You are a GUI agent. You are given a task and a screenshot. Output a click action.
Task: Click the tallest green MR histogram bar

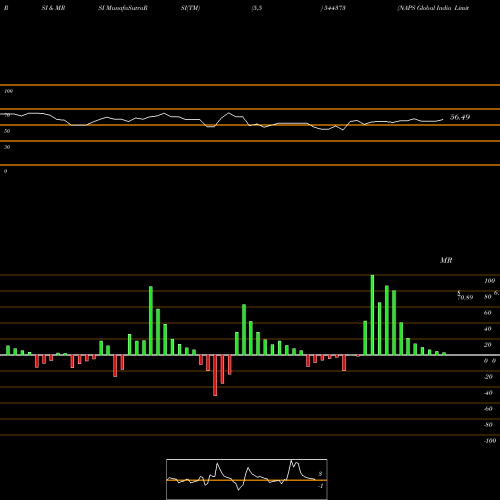pyautogui.click(x=372, y=315)
